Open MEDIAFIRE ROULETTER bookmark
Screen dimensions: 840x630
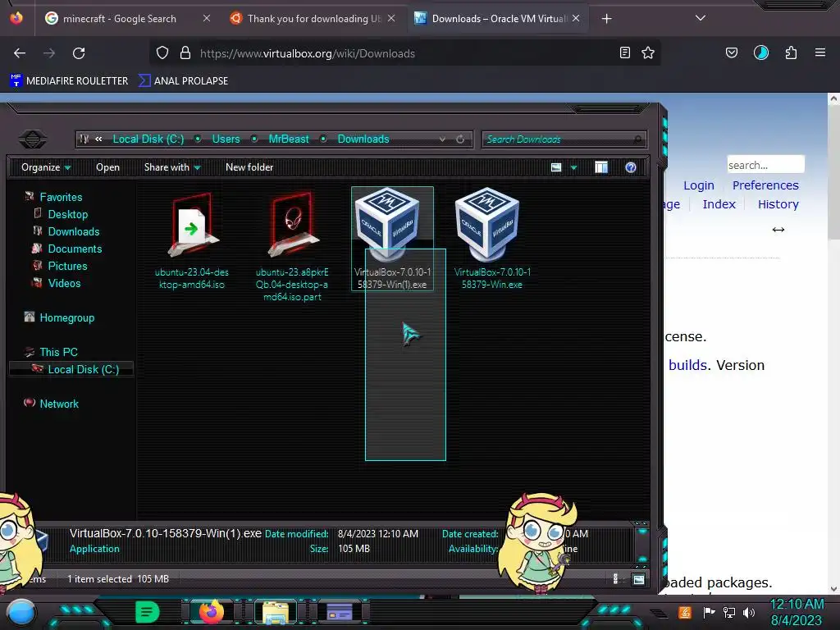69,81
